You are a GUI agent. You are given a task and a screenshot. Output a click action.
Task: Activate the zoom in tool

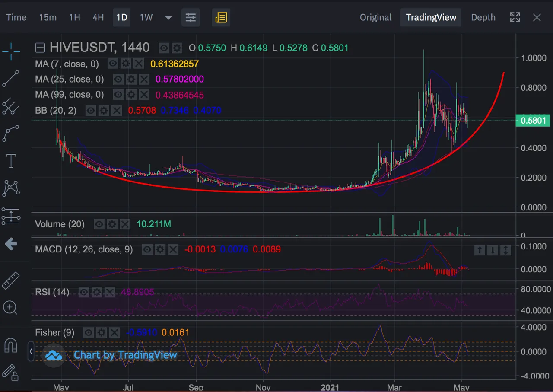click(x=10, y=308)
